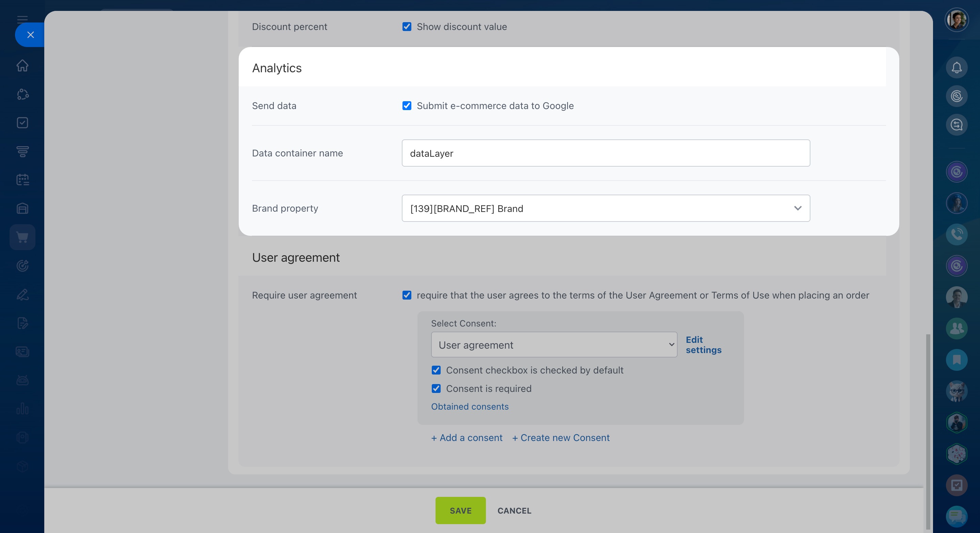Image resolution: width=980 pixels, height=533 pixels.
Task: Click the home icon in left sidebar
Action: (x=22, y=65)
